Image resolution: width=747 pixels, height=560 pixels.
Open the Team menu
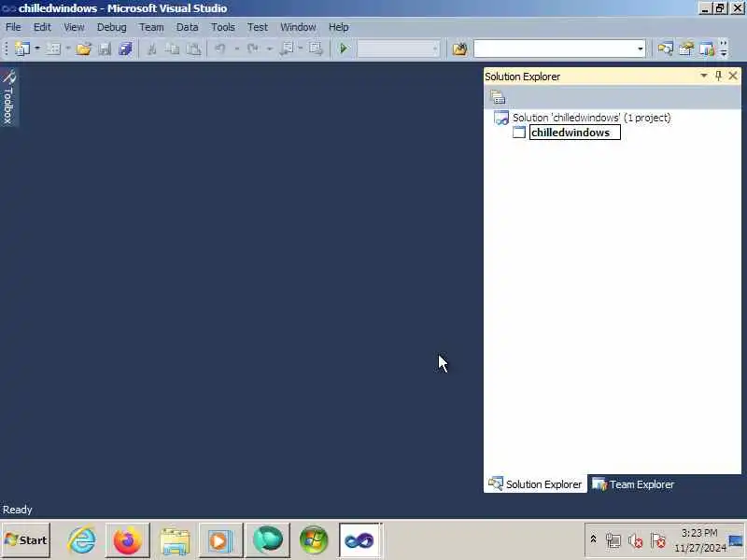[x=151, y=27]
